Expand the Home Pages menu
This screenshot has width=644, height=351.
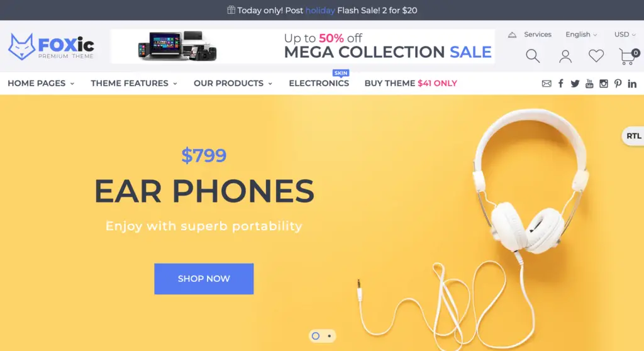41,84
